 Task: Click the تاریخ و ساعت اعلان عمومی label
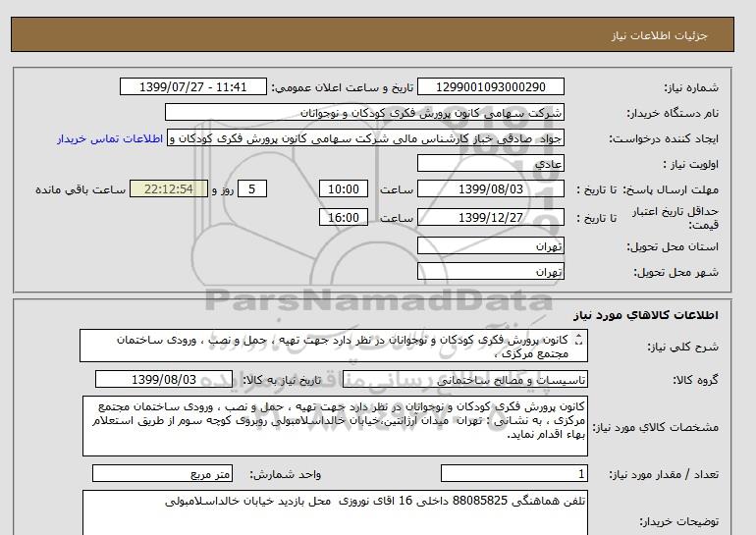343,87
